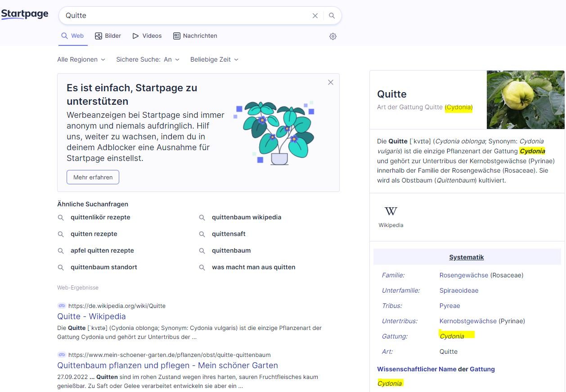Image resolution: width=566 pixels, height=392 pixels.
Task: Click the Gattung: label in Systematik
Action: (395, 336)
